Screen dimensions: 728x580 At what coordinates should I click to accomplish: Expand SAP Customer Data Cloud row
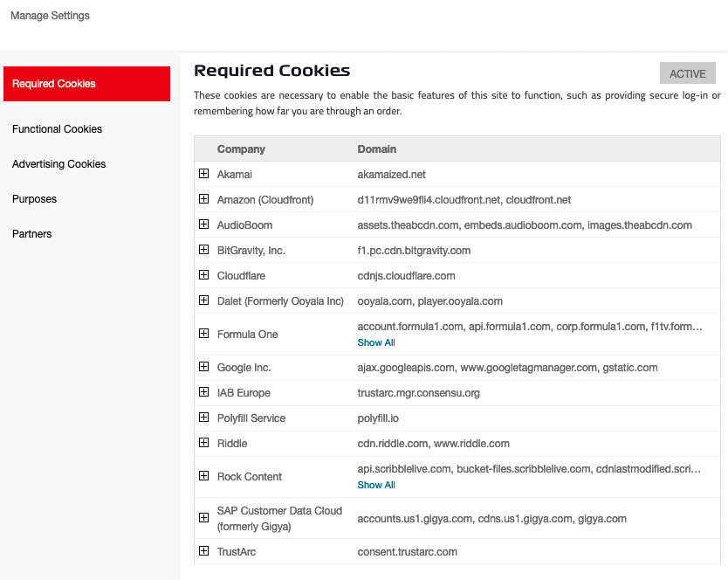204,518
